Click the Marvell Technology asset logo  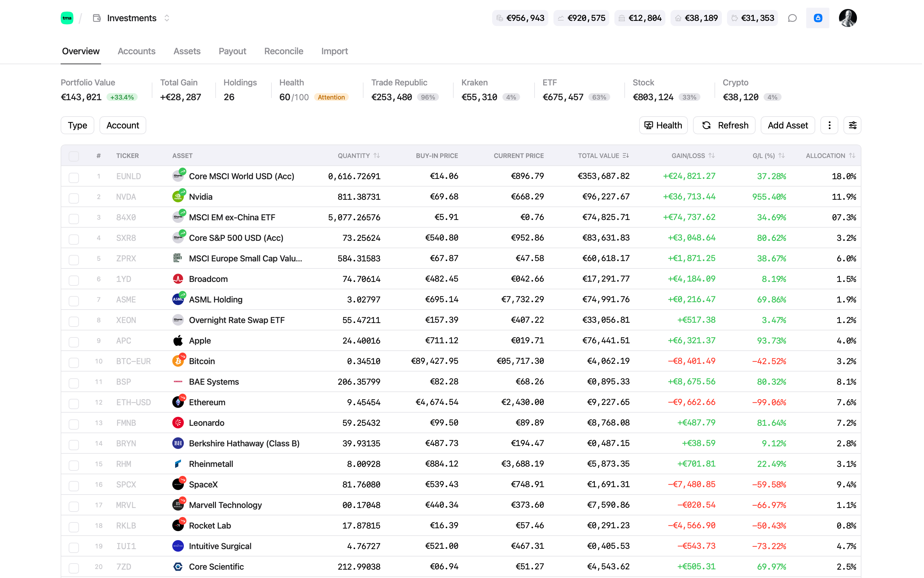[x=178, y=505]
